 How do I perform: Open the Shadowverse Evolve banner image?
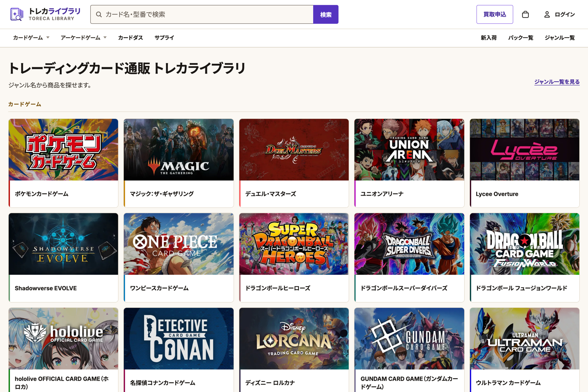tap(63, 244)
